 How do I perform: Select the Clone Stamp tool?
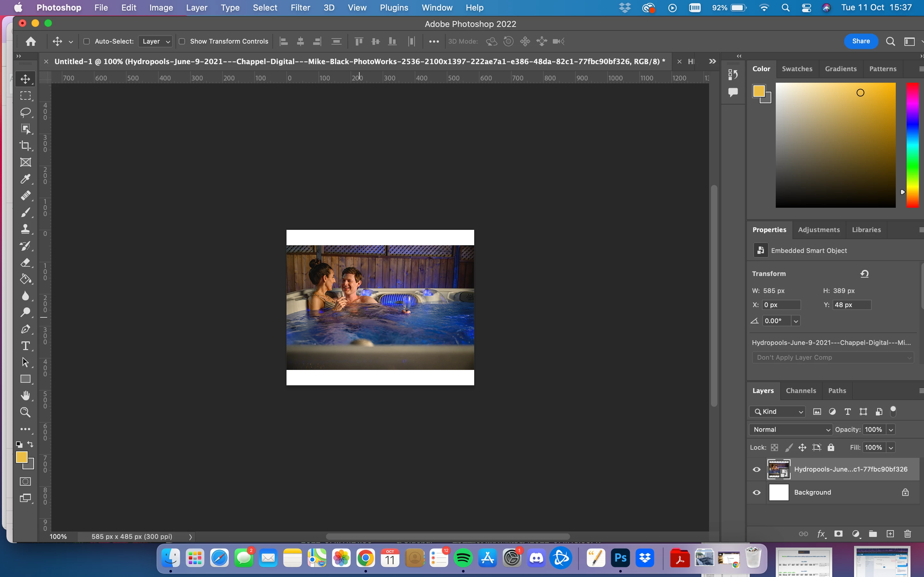pos(26,229)
